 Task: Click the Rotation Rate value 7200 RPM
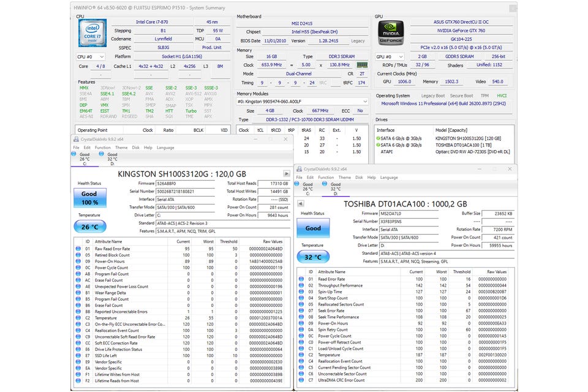[x=498, y=229]
